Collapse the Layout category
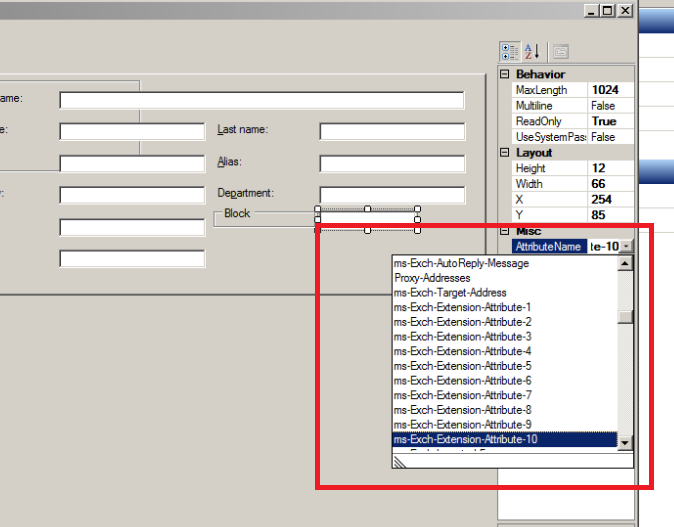Image resolution: width=674 pixels, height=527 pixels. [x=505, y=152]
